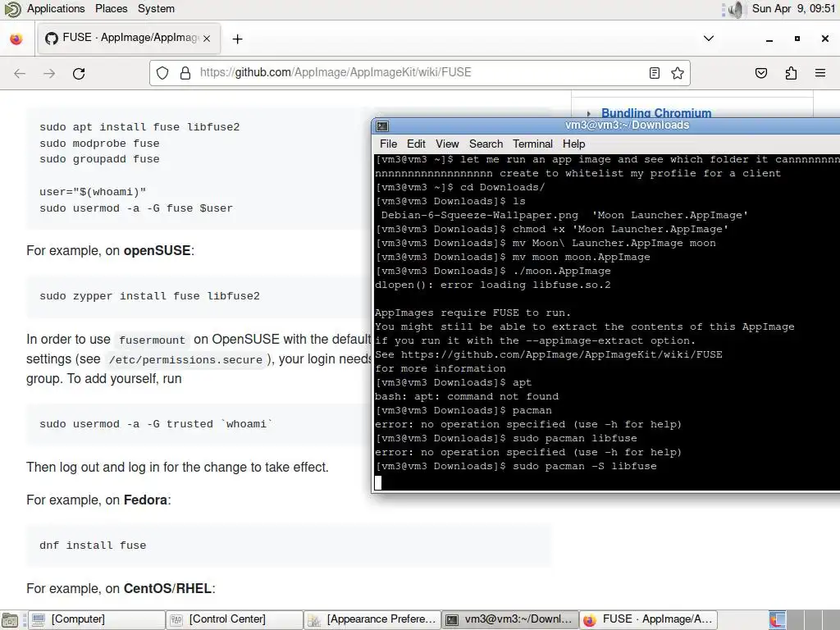Open the Firefox hamburger application menu

(x=820, y=73)
